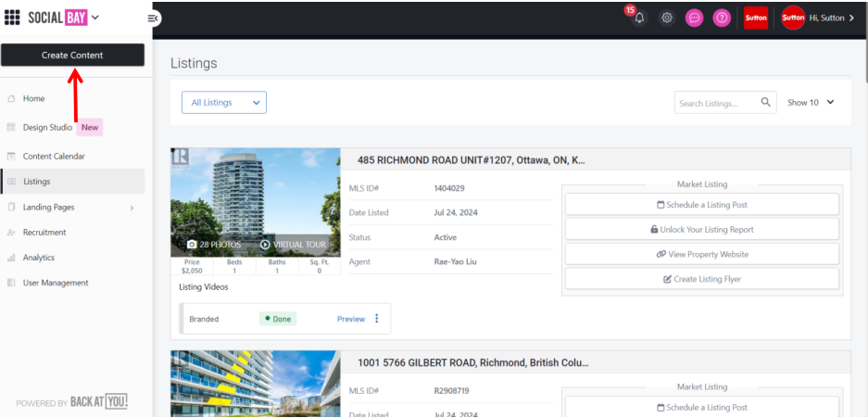
Task: Click Preview link for Branded video
Action: click(x=351, y=319)
